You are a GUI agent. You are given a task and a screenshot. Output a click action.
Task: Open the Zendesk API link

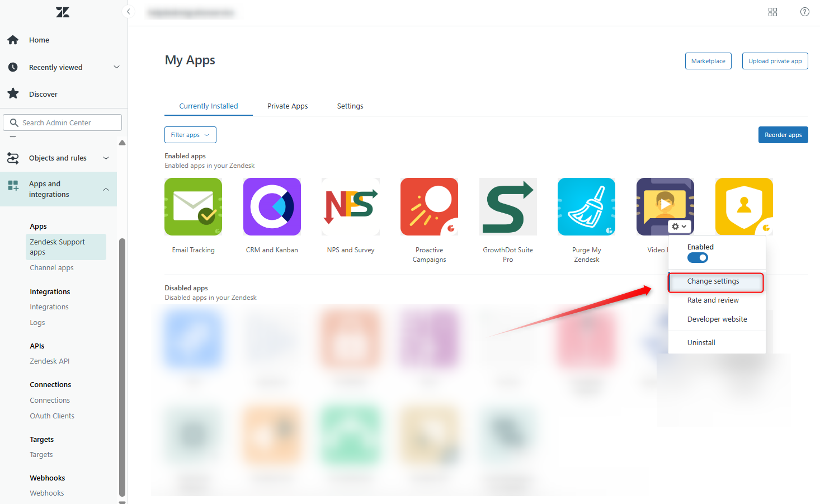tap(50, 361)
